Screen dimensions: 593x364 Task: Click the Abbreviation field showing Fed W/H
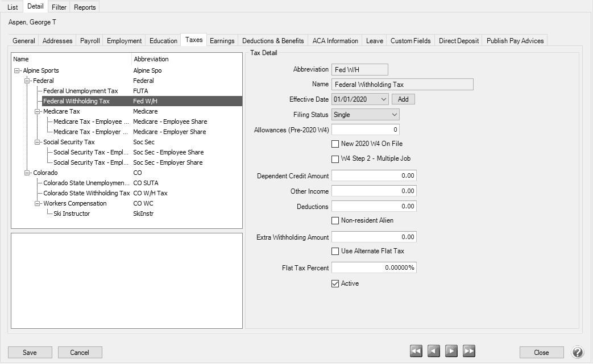pos(360,69)
